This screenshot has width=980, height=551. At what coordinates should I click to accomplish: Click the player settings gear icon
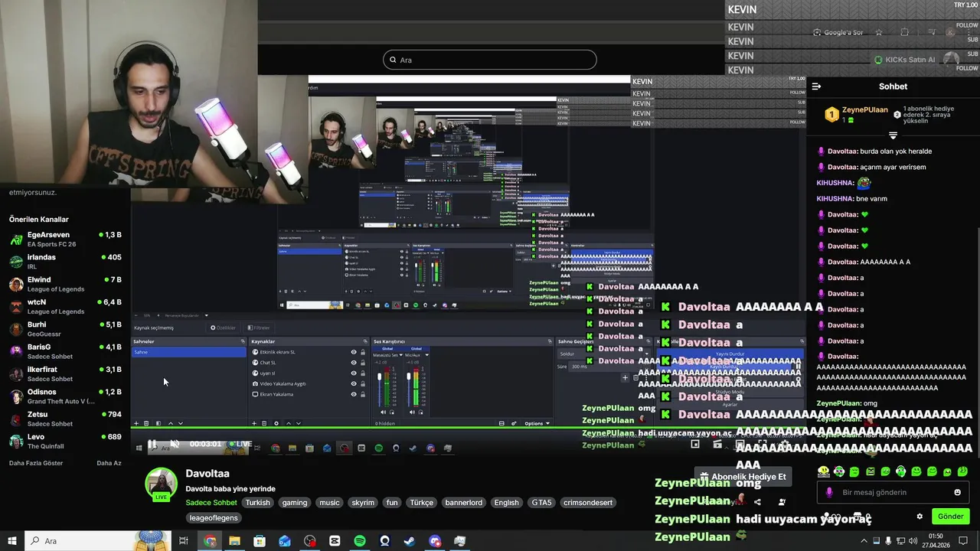[784, 444]
